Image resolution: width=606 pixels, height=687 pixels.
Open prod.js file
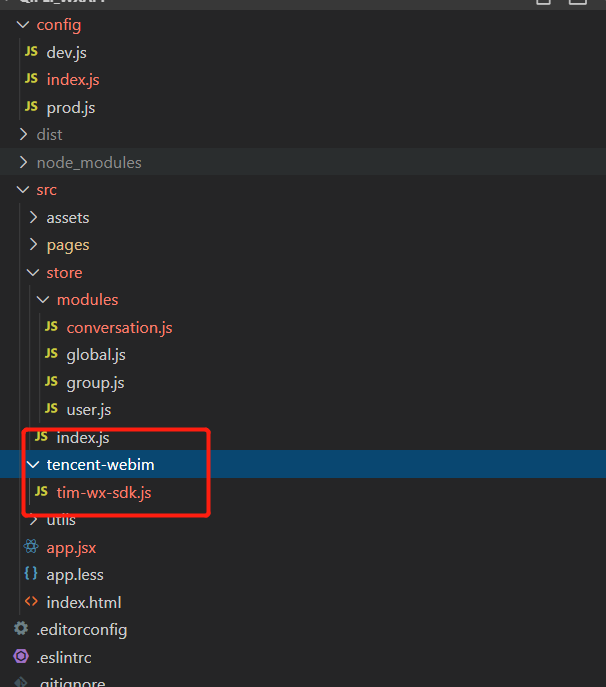[71, 108]
